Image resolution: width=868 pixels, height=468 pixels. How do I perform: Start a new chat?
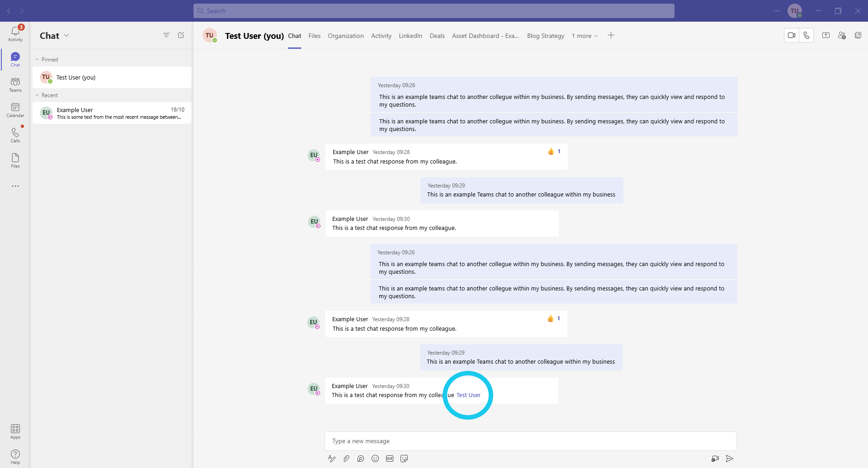181,35
